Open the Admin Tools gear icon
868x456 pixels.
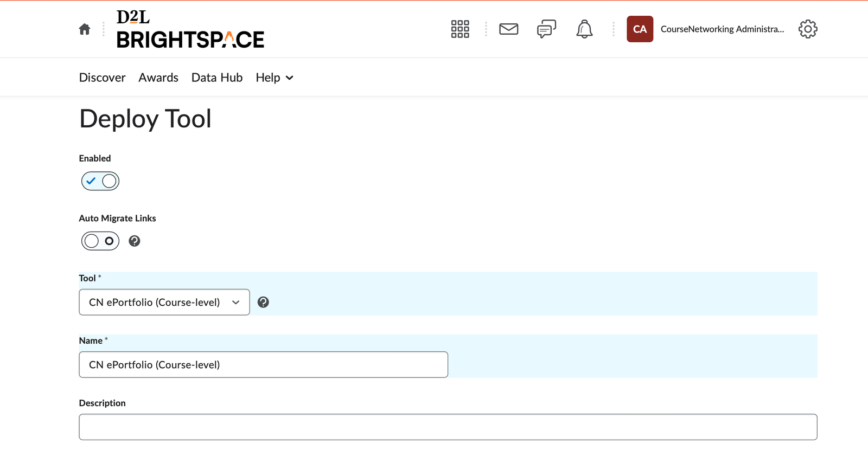tap(808, 29)
